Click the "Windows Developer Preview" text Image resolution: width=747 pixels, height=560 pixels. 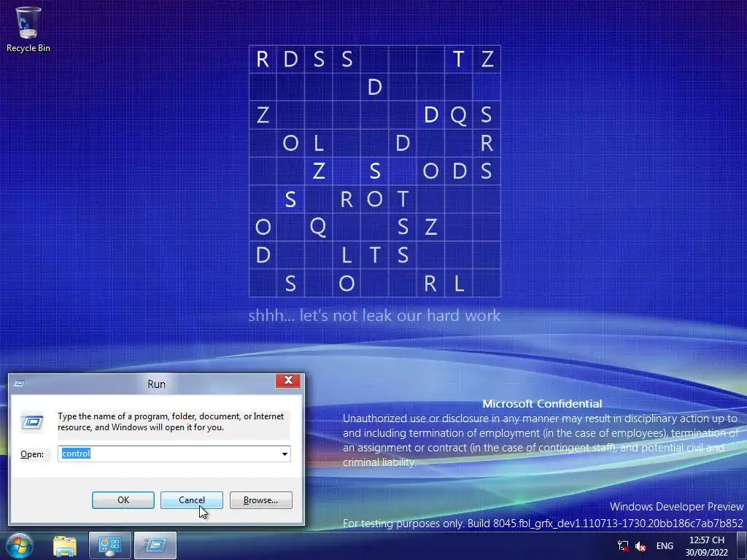point(676,506)
